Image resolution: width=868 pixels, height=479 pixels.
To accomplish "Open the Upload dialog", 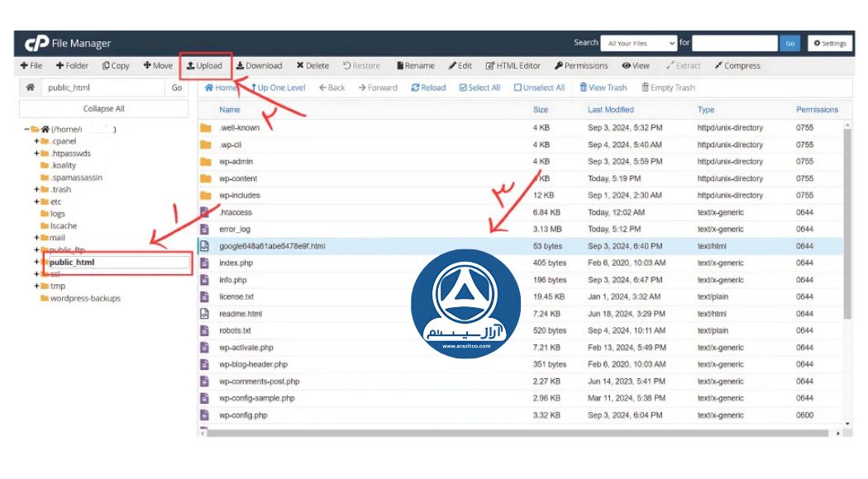I will (x=204, y=66).
